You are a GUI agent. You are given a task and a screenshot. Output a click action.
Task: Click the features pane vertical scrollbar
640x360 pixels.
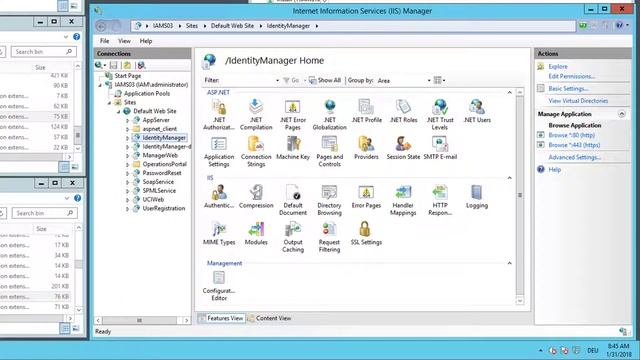520,196
